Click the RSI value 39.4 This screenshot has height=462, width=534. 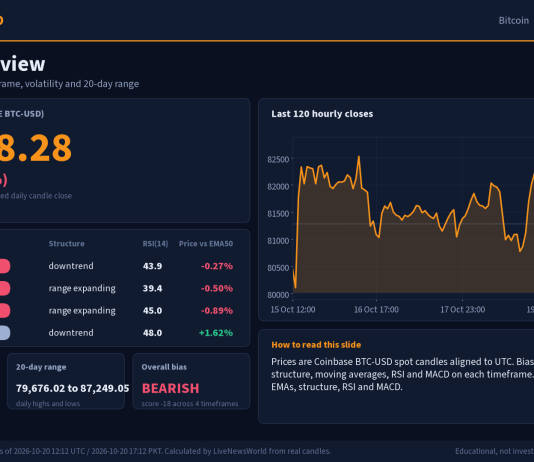152,288
